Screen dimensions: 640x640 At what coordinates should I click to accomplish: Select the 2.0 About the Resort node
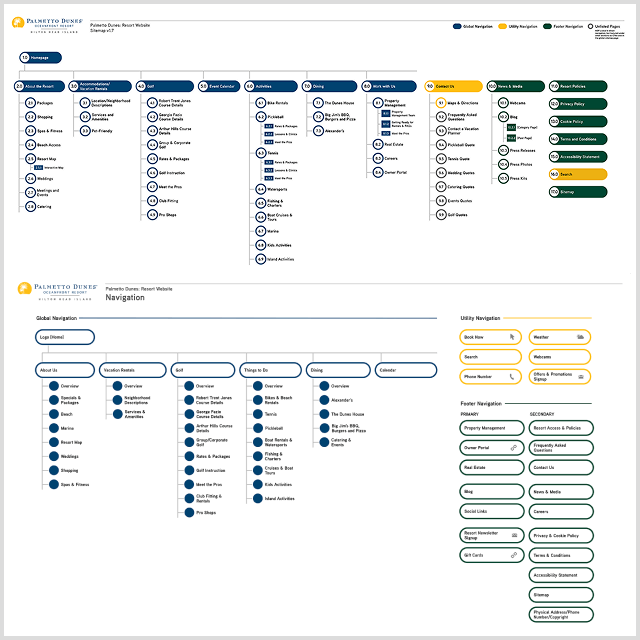click(x=39, y=86)
